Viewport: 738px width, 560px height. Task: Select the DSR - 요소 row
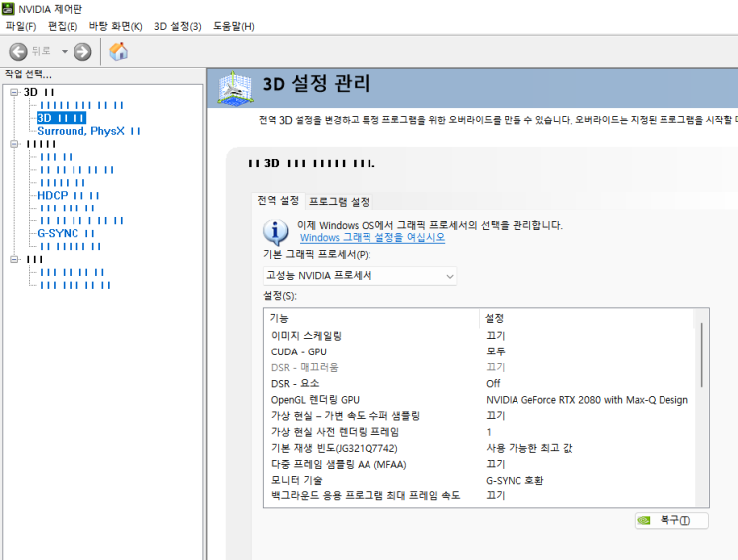(x=479, y=383)
